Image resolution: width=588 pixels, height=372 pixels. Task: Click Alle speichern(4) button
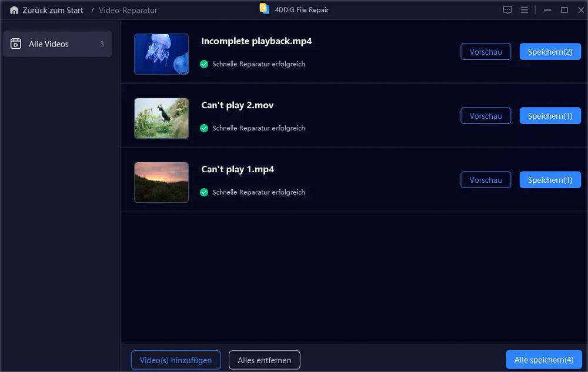click(544, 360)
